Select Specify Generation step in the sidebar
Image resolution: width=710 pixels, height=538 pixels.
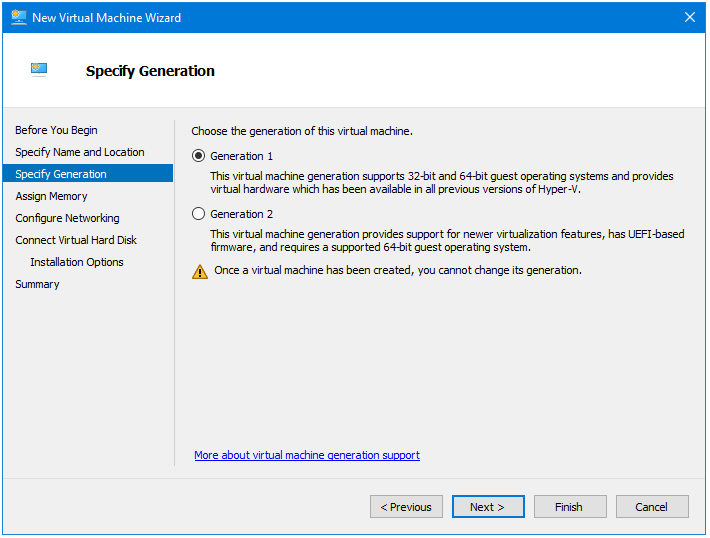click(x=61, y=174)
